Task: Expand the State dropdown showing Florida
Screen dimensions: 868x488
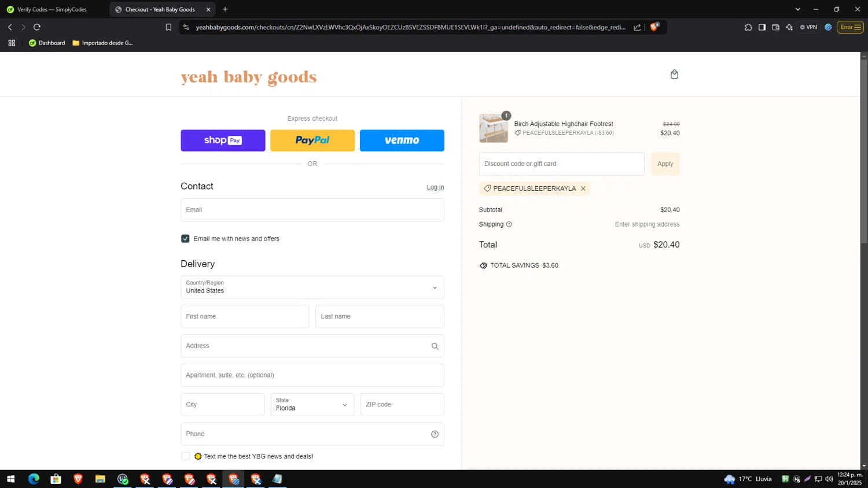Action: pyautogui.click(x=312, y=405)
